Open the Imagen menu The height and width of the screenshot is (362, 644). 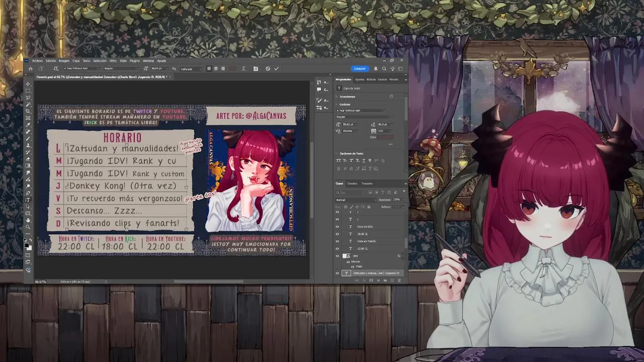click(64, 61)
